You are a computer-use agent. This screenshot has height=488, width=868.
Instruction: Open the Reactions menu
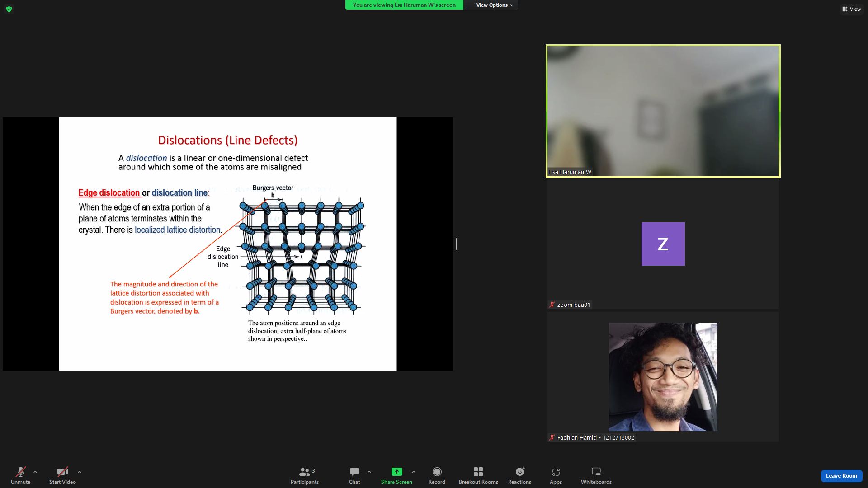pos(519,475)
